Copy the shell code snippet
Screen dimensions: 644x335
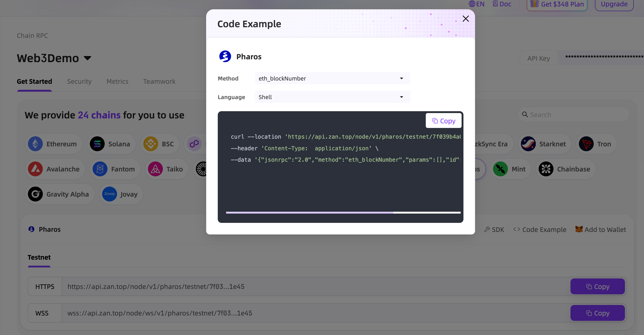443,121
